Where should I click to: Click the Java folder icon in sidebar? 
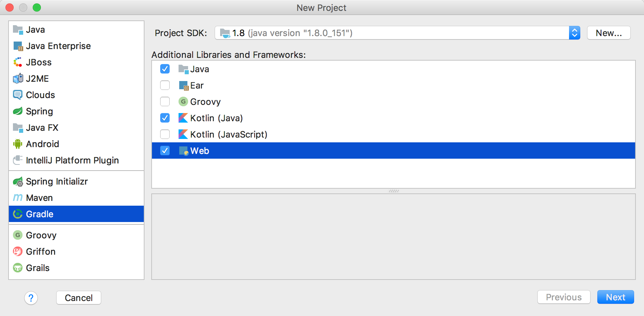click(18, 30)
